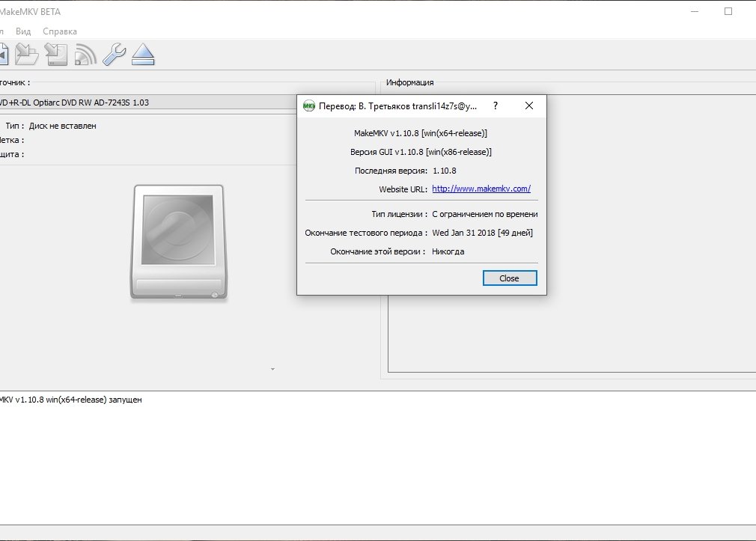Click the "Тип лицензии :" label
This screenshot has width=756, height=541.
click(399, 214)
